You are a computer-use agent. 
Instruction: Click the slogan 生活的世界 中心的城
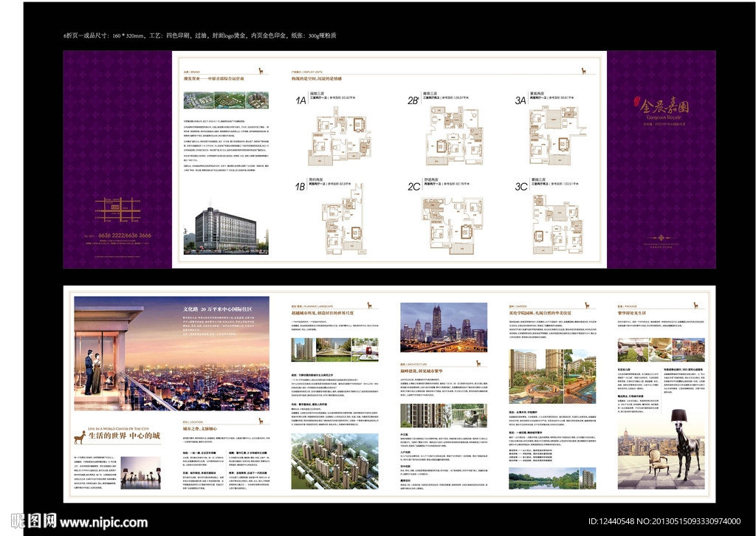[x=124, y=436]
